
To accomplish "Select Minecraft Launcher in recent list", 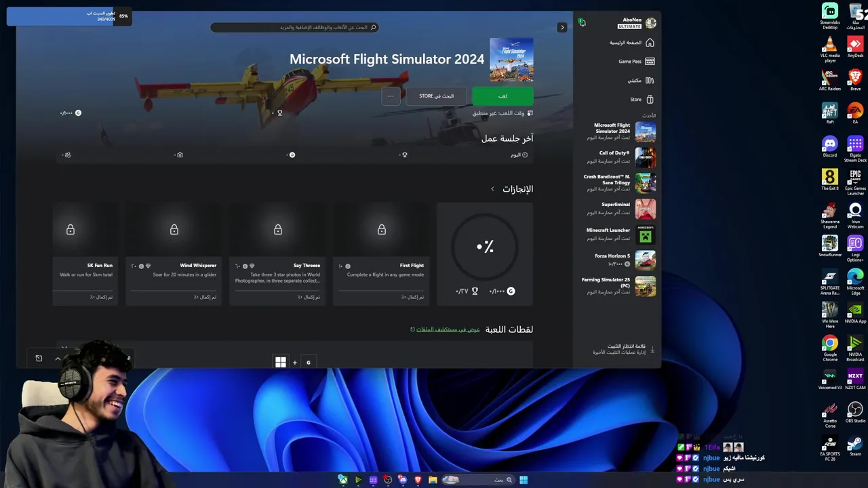I will pos(617,235).
